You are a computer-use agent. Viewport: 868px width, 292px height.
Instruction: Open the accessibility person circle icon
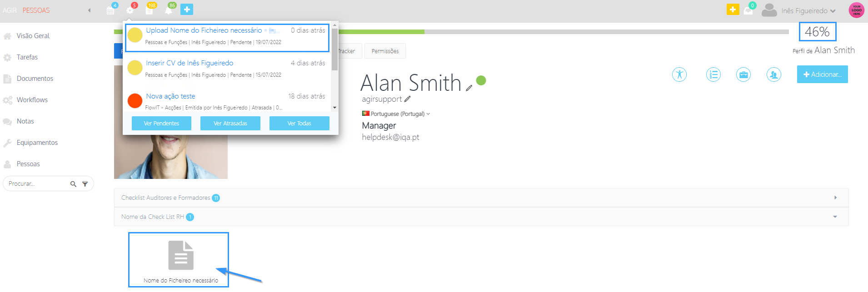(679, 74)
